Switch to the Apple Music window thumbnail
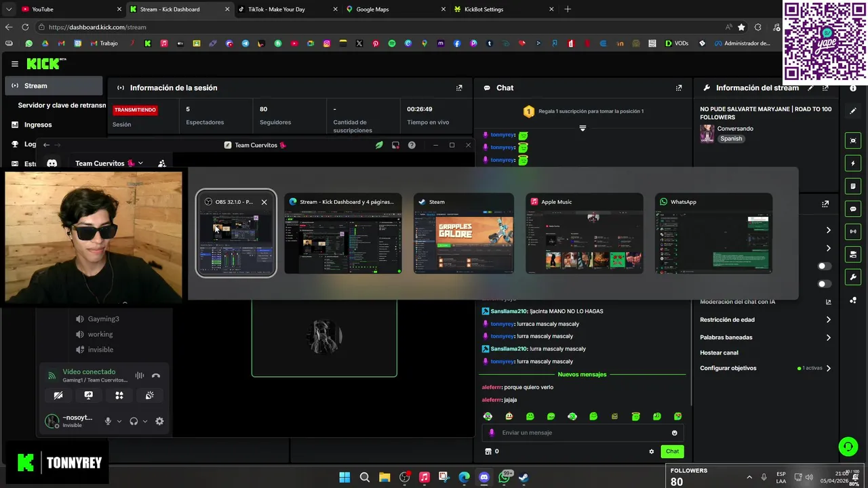868x488 pixels. click(585, 233)
